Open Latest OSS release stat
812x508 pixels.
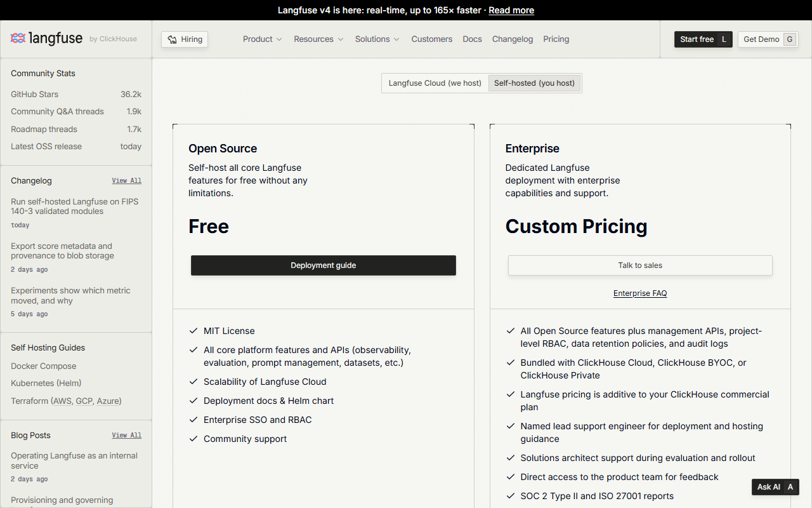(x=76, y=147)
